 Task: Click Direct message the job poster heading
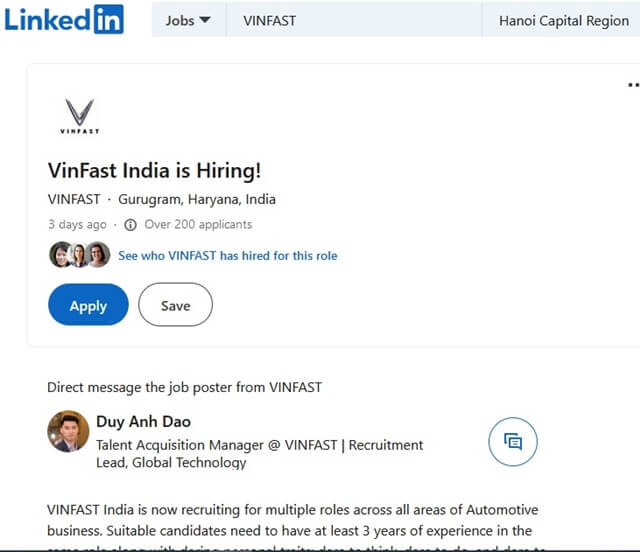[184, 387]
